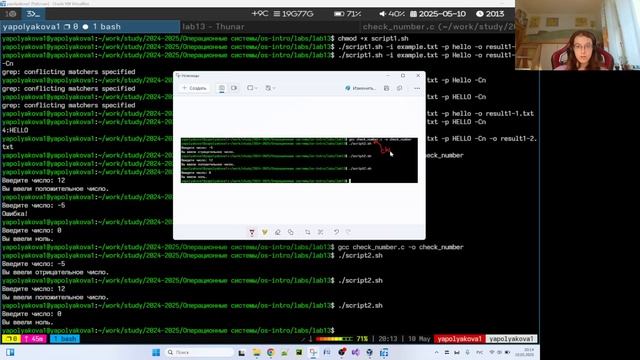Open File Explorer from the taskbar
Viewport: 640px width, 360px height.
click(256, 352)
